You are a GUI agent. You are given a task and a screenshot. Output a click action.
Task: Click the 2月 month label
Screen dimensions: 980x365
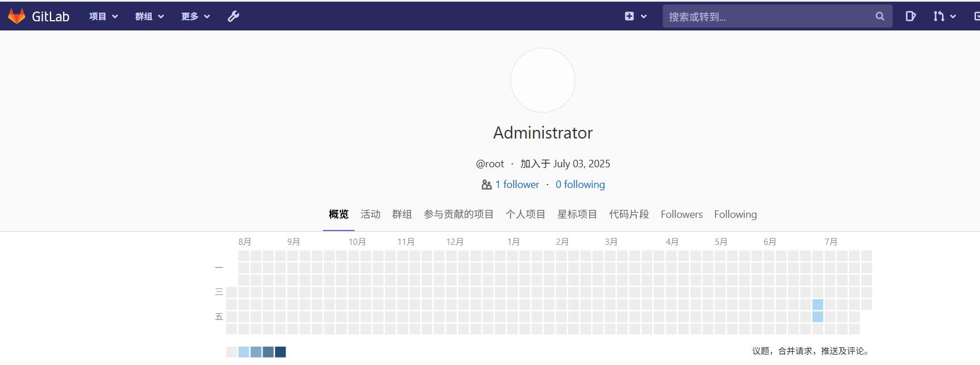(562, 242)
